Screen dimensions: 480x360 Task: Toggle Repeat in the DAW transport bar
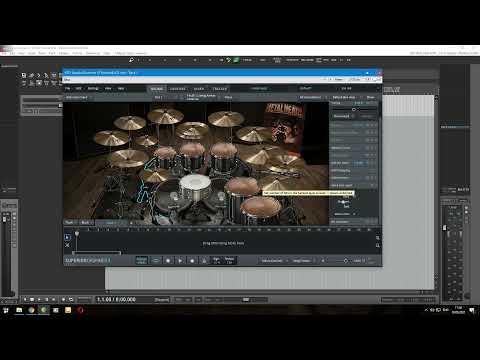coord(71,299)
